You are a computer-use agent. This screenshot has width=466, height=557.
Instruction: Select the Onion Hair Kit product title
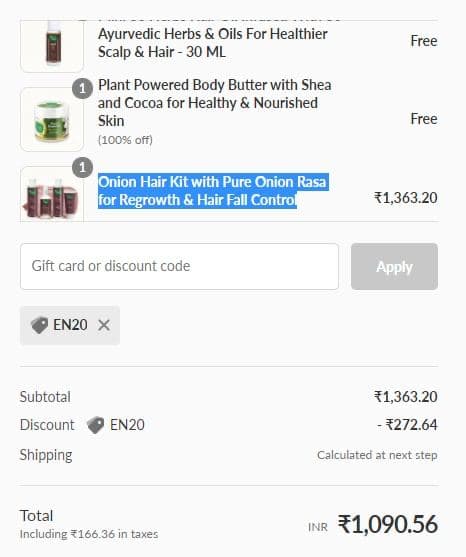point(213,191)
